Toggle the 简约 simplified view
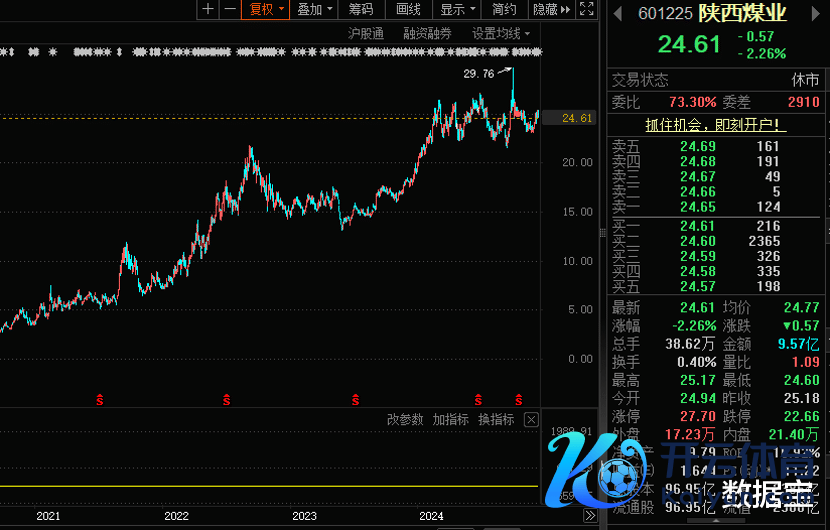This screenshot has width=830, height=530. pos(504,9)
